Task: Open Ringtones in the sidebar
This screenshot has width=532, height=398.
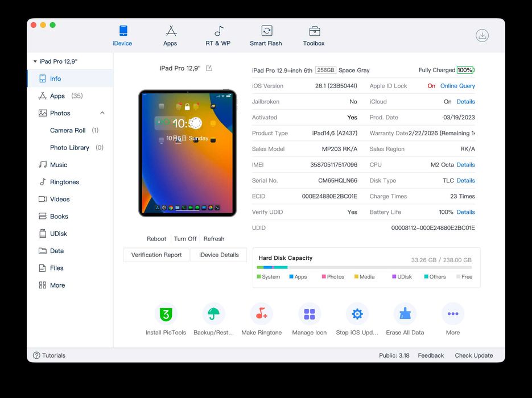Action: (x=70, y=182)
